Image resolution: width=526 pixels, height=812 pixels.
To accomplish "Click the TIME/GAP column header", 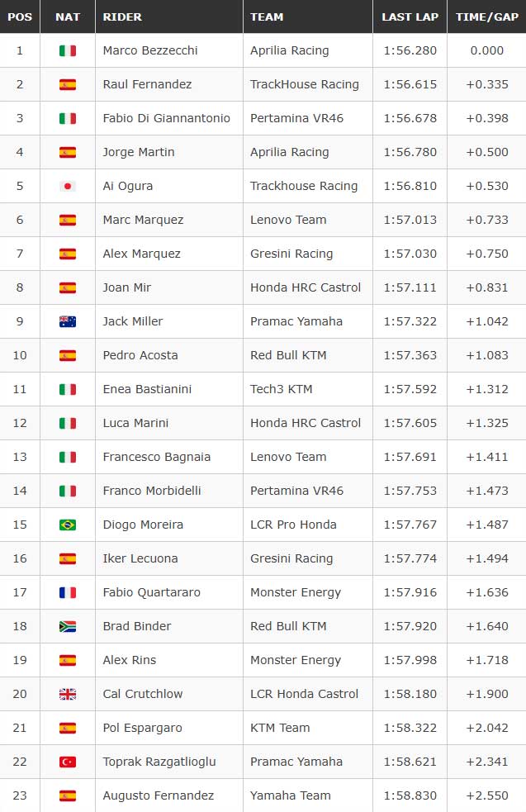I will (x=486, y=17).
